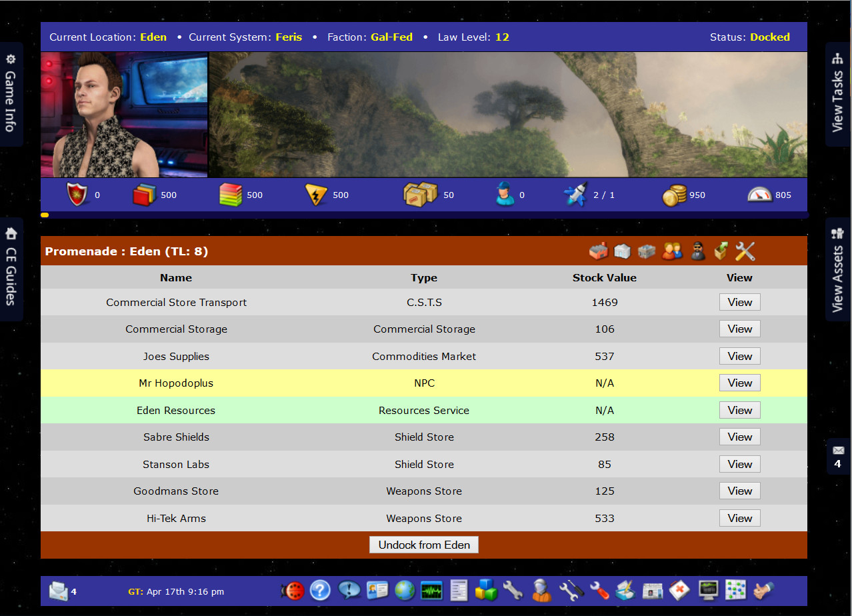Open the factory icon in Promenade header
The width and height of the screenshot is (852, 616).
[599, 251]
